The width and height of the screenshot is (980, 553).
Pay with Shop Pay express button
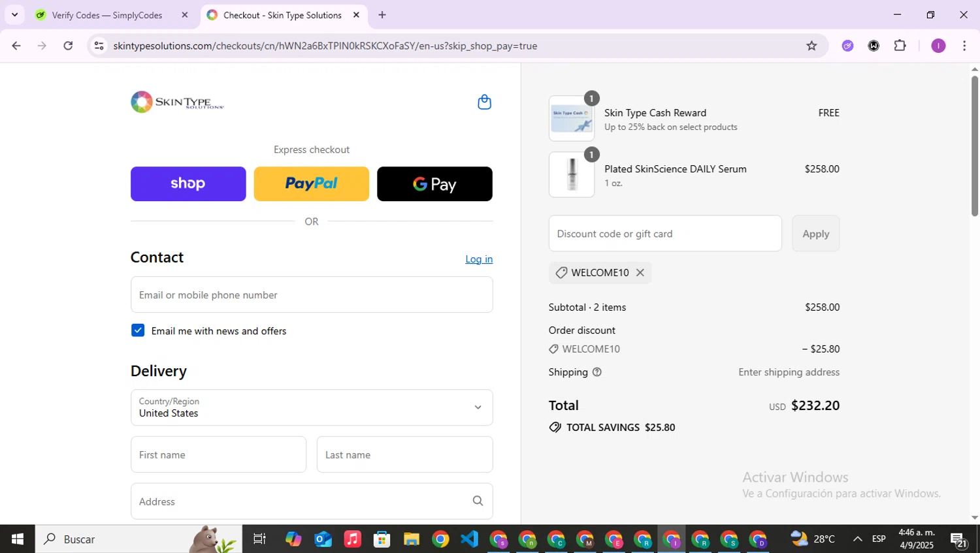click(x=188, y=183)
